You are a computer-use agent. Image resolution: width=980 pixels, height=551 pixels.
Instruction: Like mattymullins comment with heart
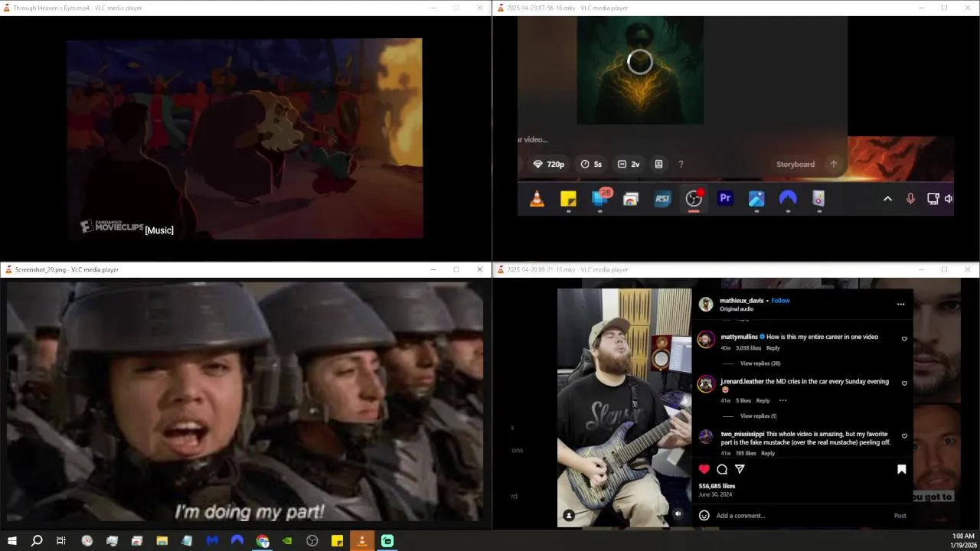(x=904, y=339)
